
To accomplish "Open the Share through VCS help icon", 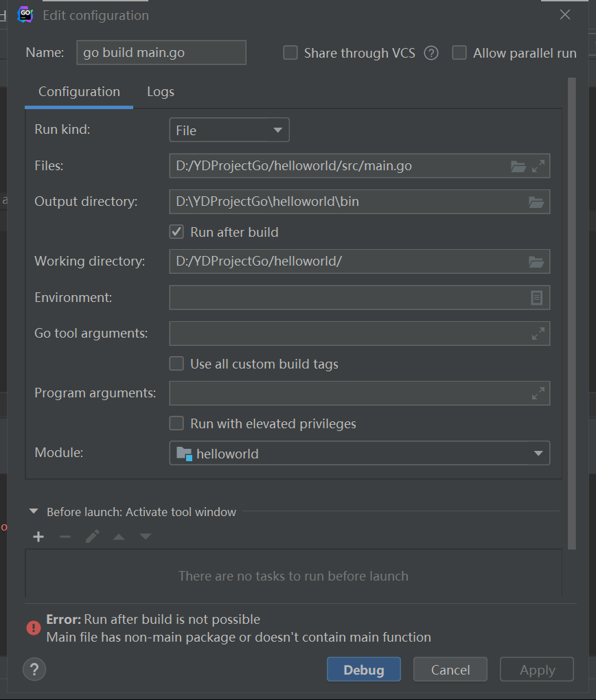I will tap(431, 53).
